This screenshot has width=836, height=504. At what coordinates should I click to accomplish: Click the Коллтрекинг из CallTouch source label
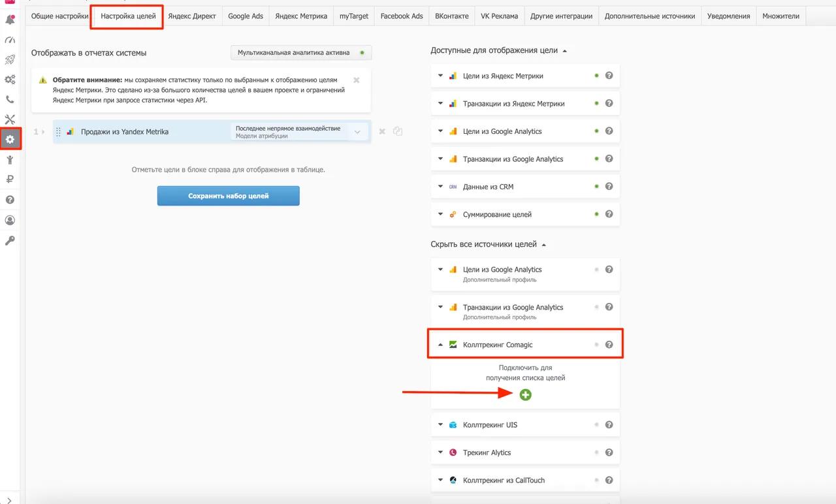click(504, 480)
